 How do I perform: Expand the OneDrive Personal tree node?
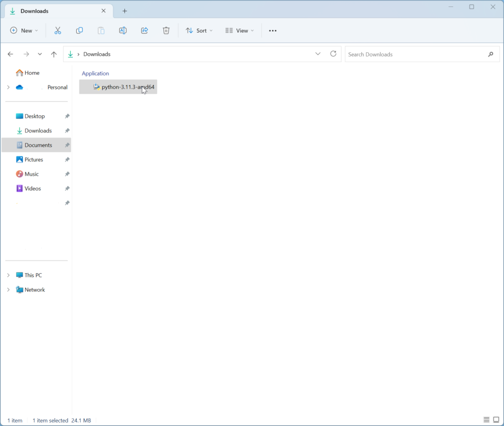(x=8, y=87)
